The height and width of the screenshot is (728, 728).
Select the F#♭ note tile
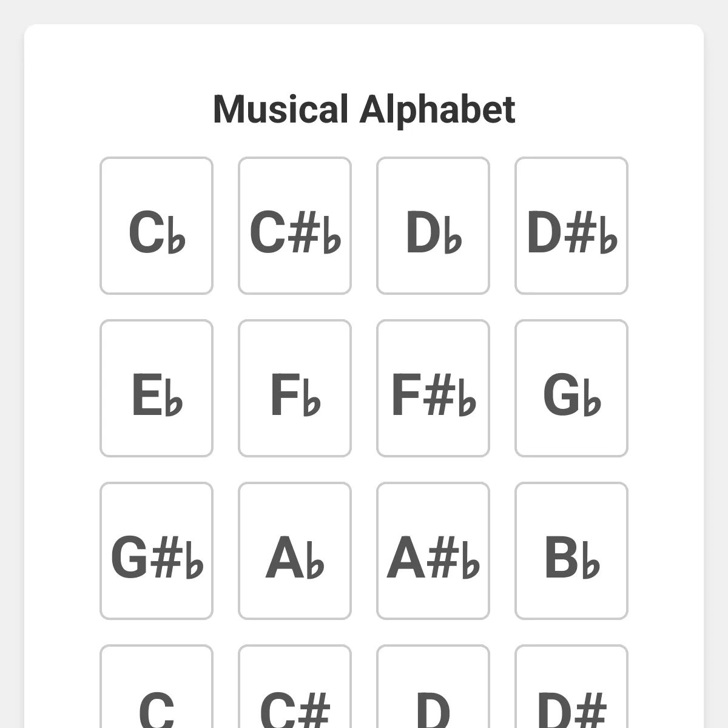pyautogui.click(x=433, y=388)
